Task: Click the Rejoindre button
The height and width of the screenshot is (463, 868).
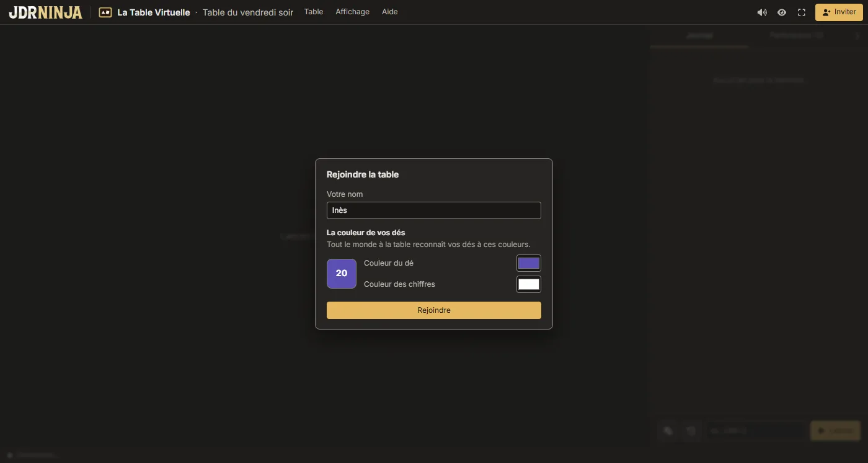Action: coord(434,310)
